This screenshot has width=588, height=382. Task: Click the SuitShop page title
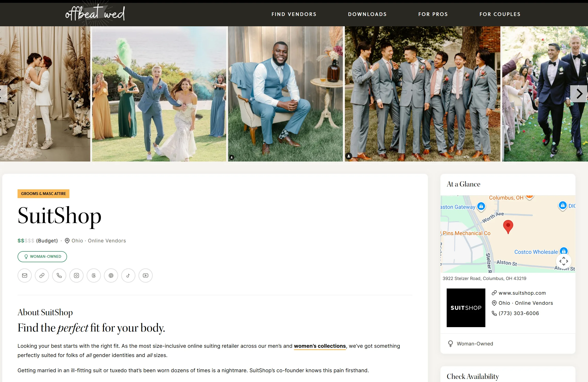(59, 216)
